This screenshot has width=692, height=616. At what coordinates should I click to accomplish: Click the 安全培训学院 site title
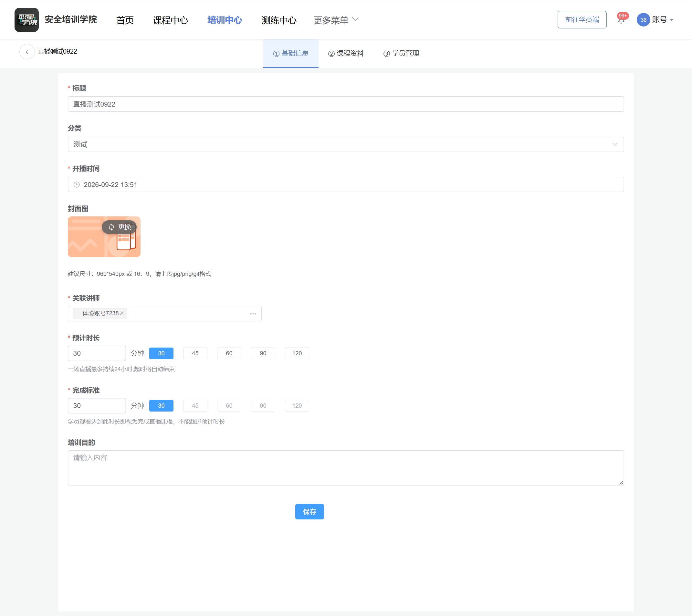71,20
